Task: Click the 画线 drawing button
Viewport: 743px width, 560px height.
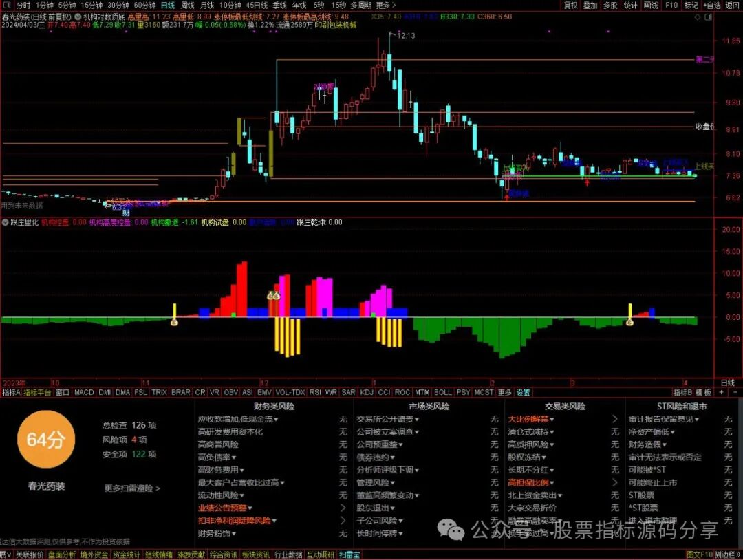Action: click(x=651, y=6)
